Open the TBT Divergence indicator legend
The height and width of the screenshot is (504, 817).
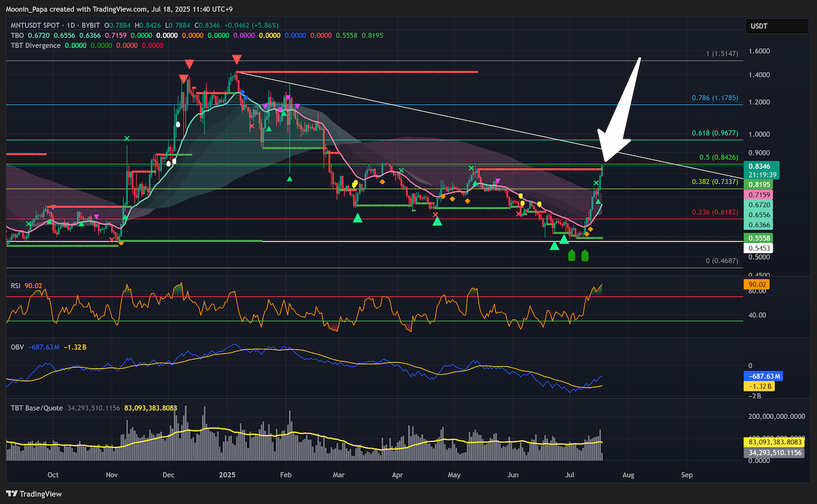(35, 46)
